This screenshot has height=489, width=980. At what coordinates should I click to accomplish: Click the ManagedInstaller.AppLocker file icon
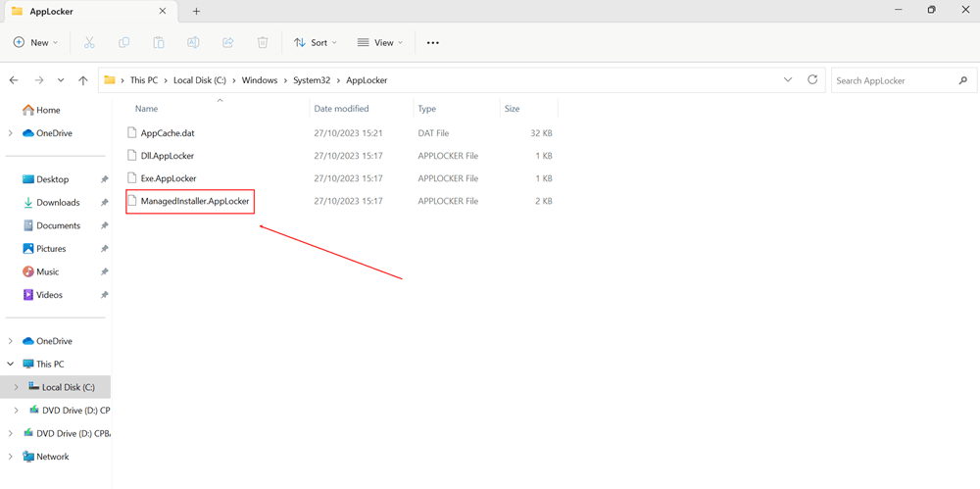click(131, 201)
